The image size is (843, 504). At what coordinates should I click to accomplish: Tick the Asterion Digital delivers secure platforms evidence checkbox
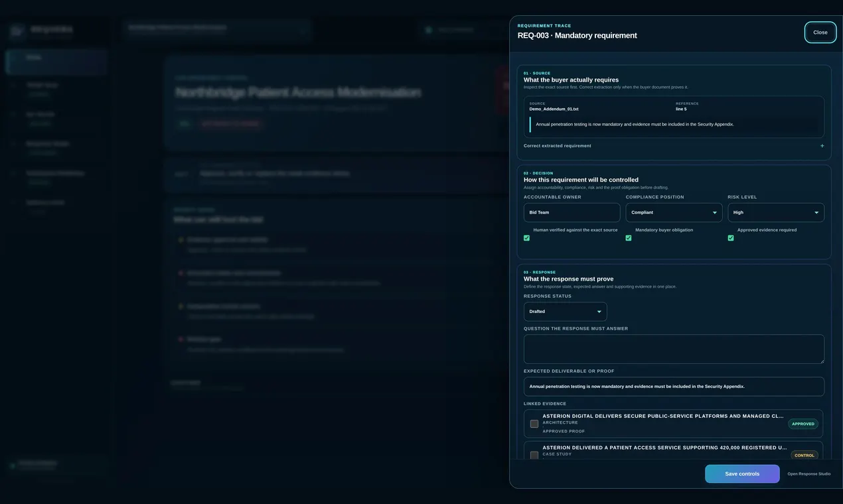coord(534,424)
